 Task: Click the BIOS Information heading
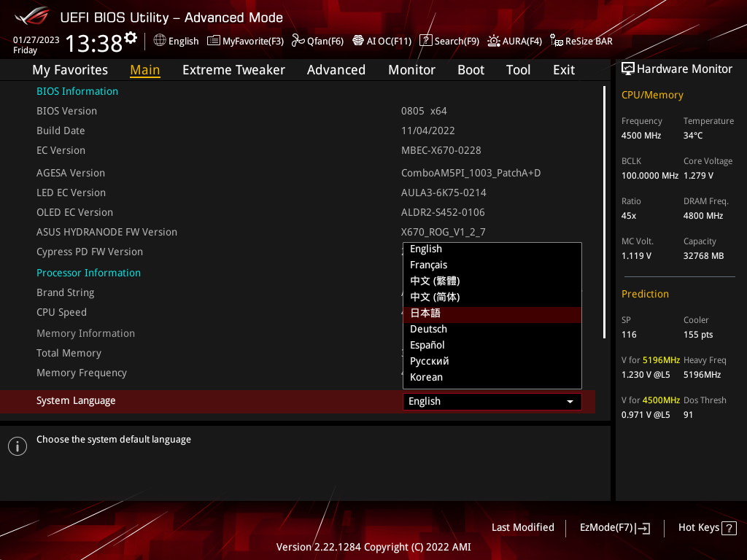[77, 91]
